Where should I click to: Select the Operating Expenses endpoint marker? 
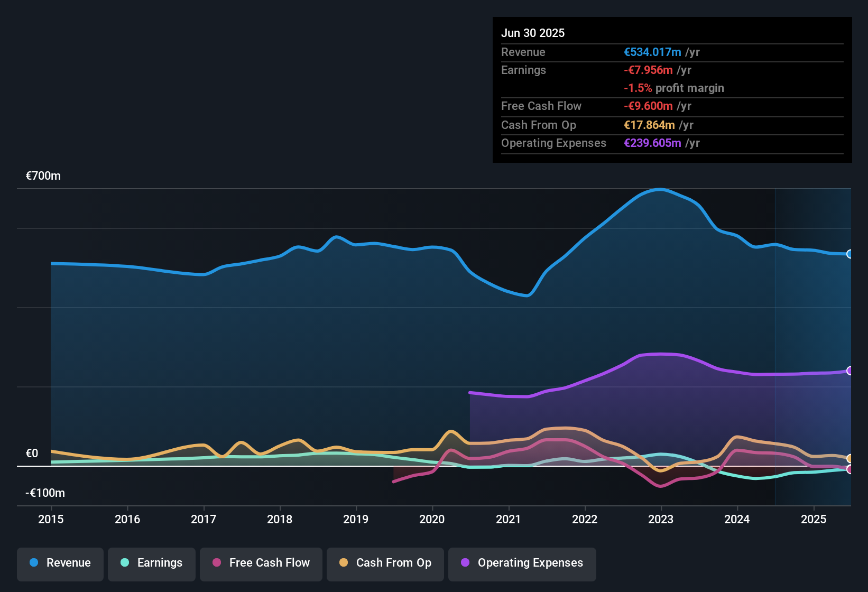pos(849,371)
